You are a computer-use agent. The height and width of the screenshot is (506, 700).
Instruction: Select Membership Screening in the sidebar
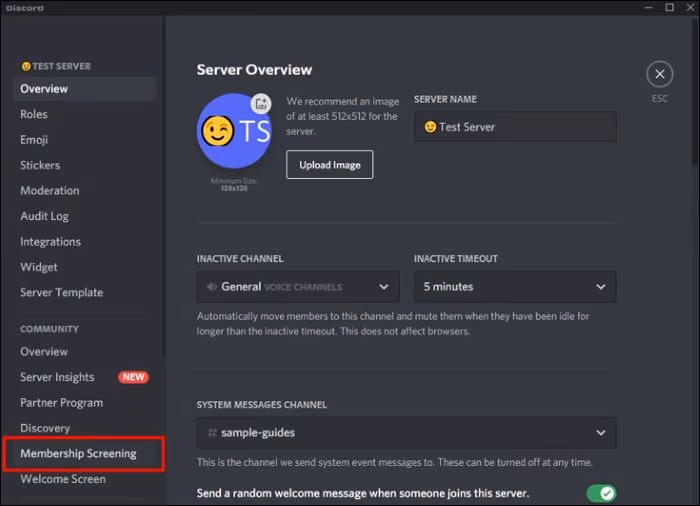[78, 453]
